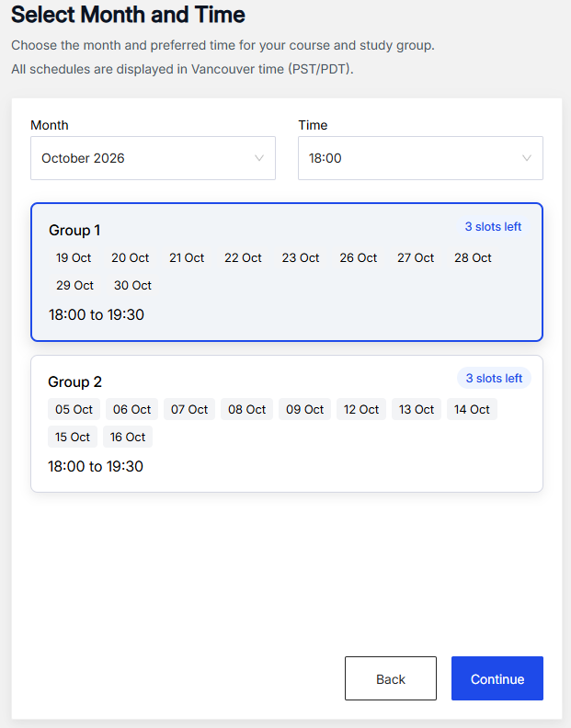Click the 27 Oct date in Group 1

[x=416, y=257]
